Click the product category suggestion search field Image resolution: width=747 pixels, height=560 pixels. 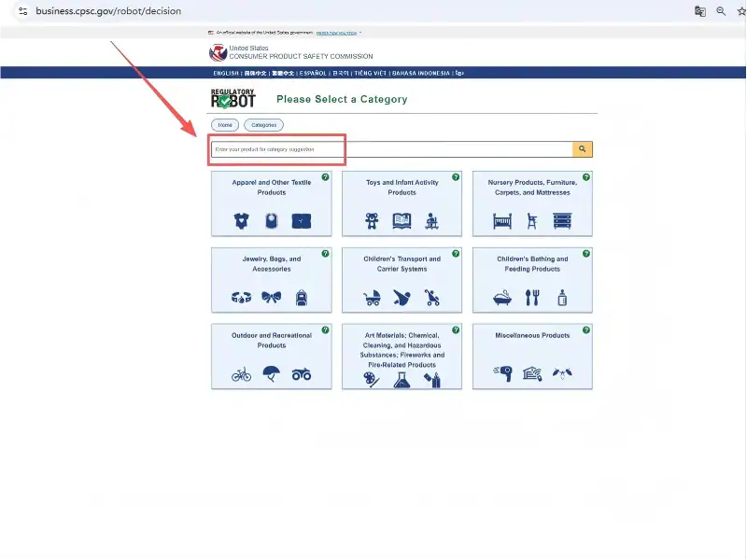(391, 149)
